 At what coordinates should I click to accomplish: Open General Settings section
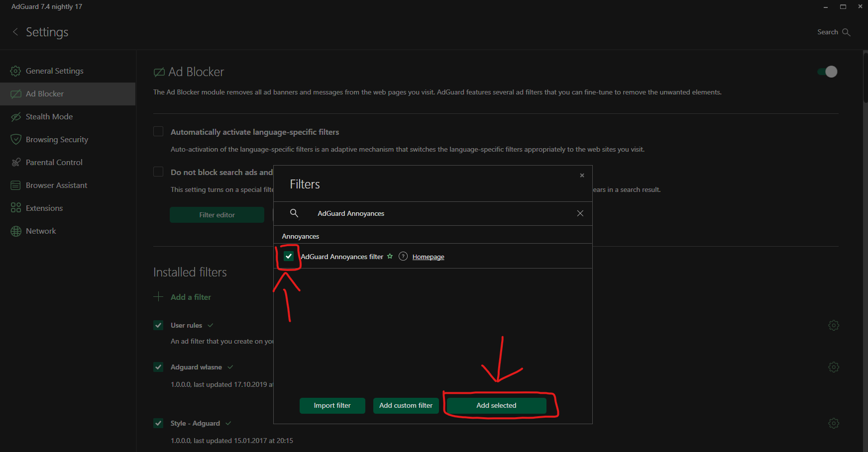(x=68, y=71)
